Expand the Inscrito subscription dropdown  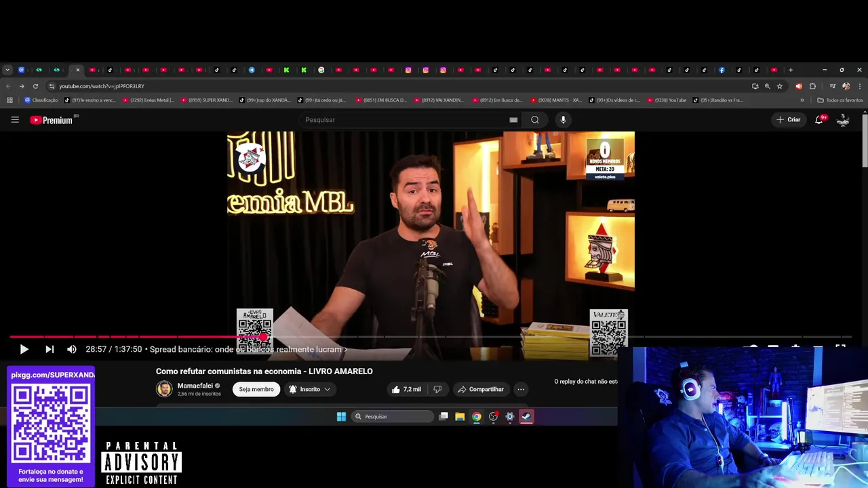click(x=310, y=389)
